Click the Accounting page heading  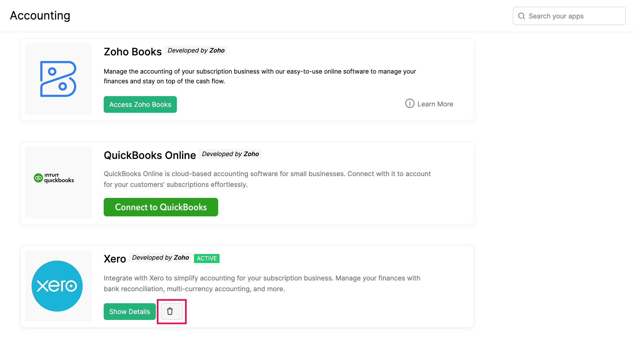click(40, 16)
